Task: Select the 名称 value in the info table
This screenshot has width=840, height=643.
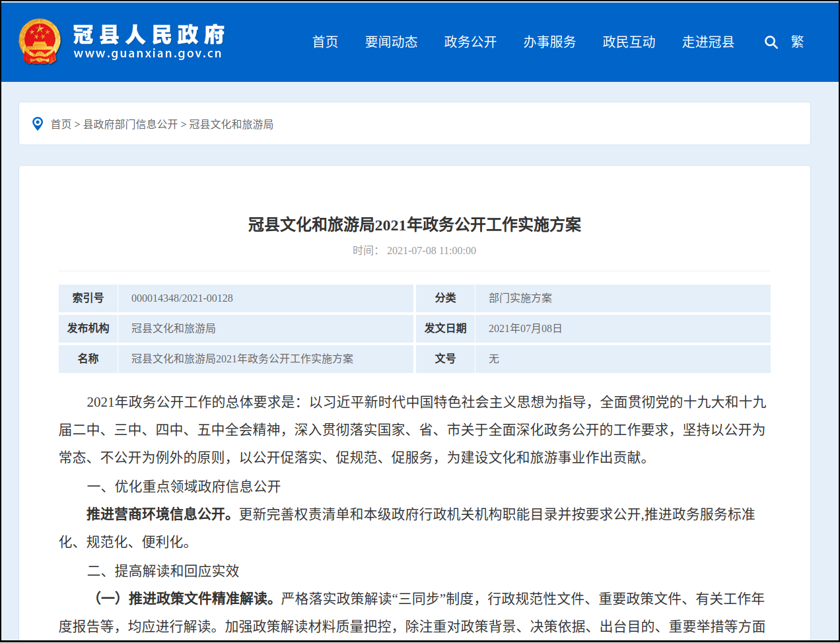Action: [x=242, y=358]
